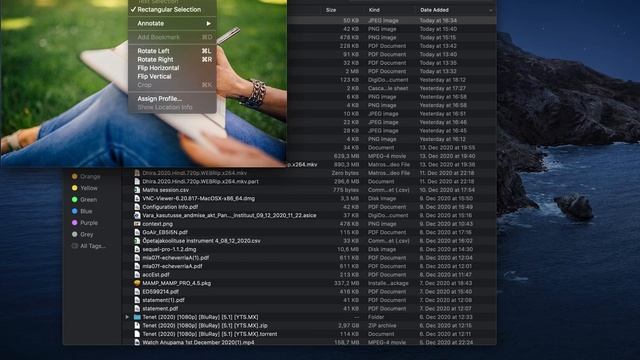Click the 'Installe...ackage' kind cell
Screen dimensions: 640x360
(x=388, y=283)
